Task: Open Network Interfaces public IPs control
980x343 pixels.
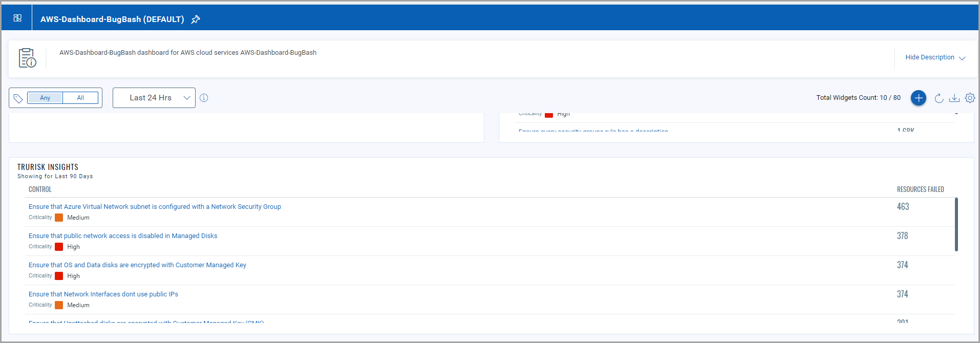Action: pos(103,294)
